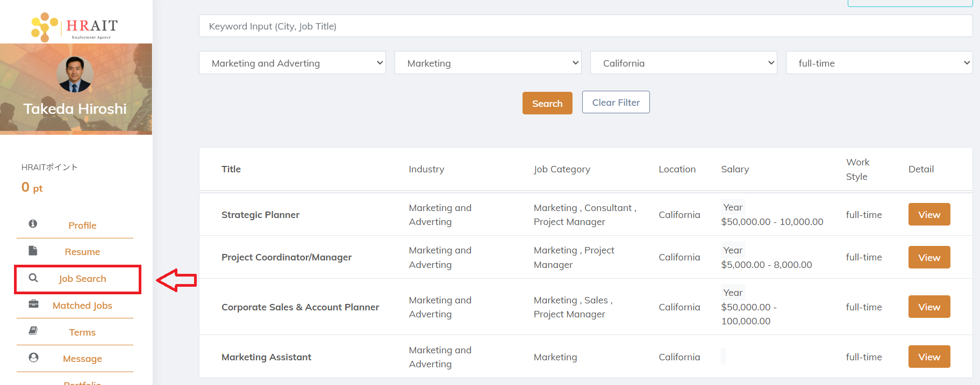Viewport: 980px width, 385px height.
Task: Open the California location dropdown
Action: (683, 63)
